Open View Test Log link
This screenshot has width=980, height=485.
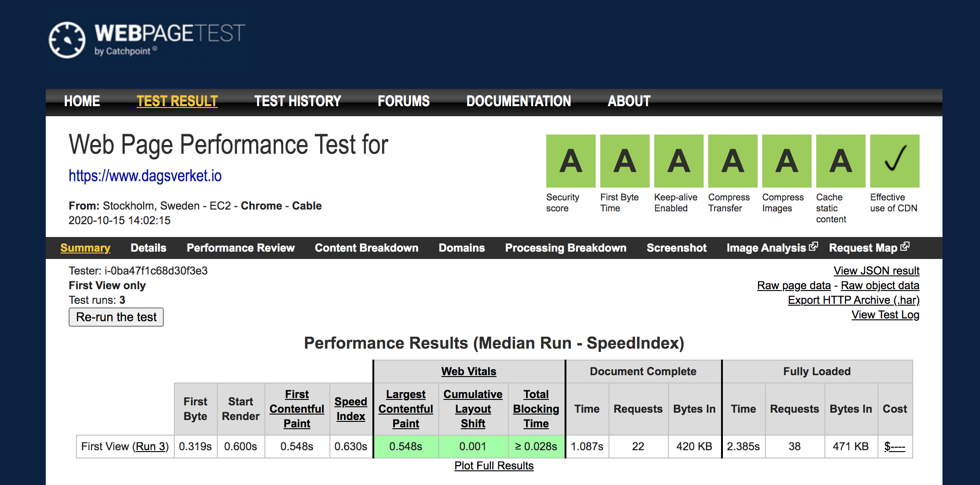pyautogui.click(x=885, y=315)
